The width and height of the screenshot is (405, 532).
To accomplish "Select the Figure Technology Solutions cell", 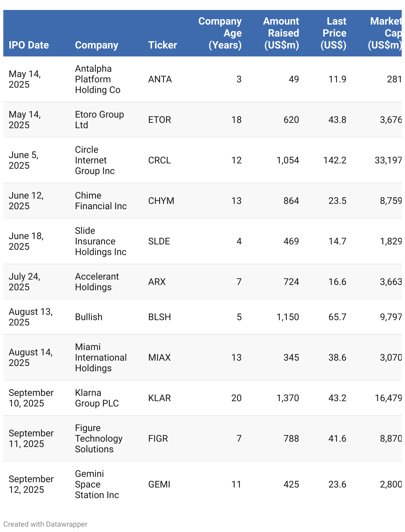I will pos(99,438).
